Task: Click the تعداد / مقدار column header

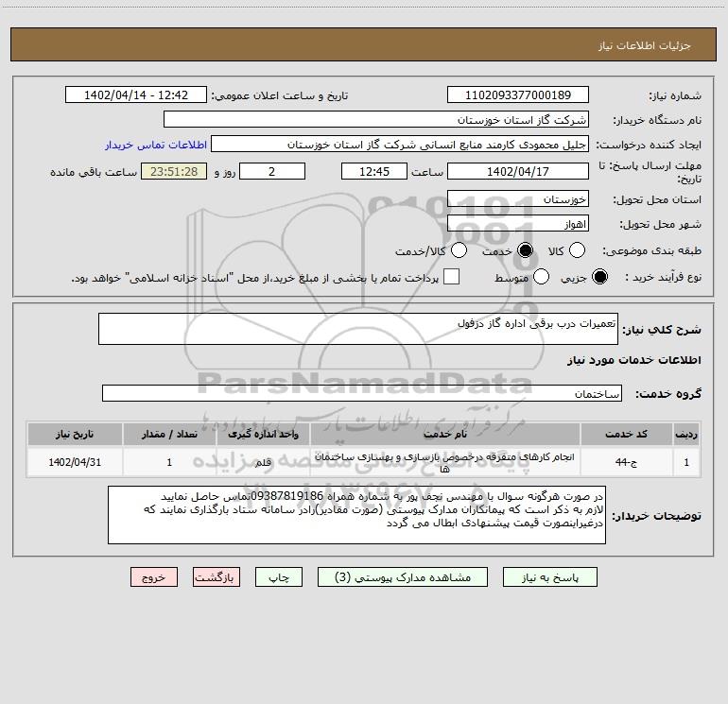Action: (x=169, y=435)
